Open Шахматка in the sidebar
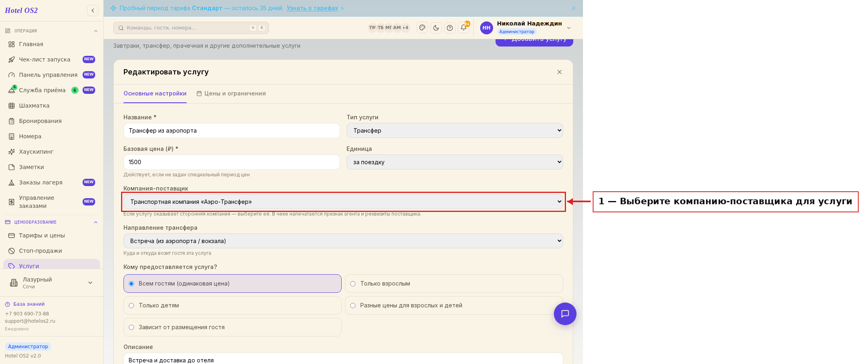Viewport: 868px width, 364px height. (x=51, y=106)
